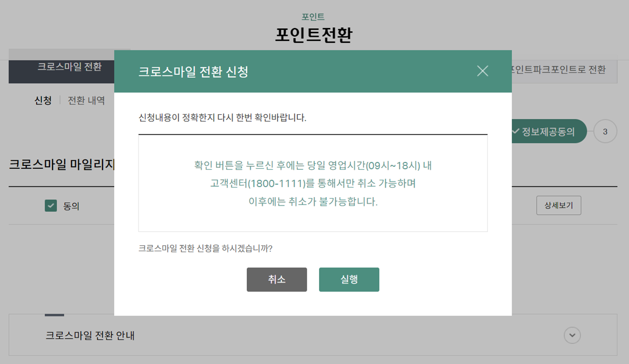Screen dimensions: 629x364
Task: Click the step 3 circle indicator
Action: [605, 131]
